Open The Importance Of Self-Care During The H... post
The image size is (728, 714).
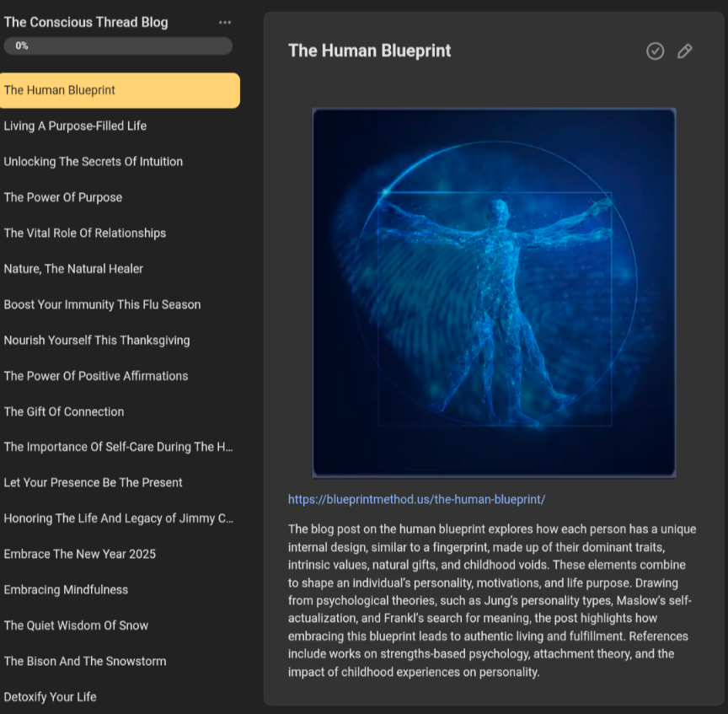[120, 447]
